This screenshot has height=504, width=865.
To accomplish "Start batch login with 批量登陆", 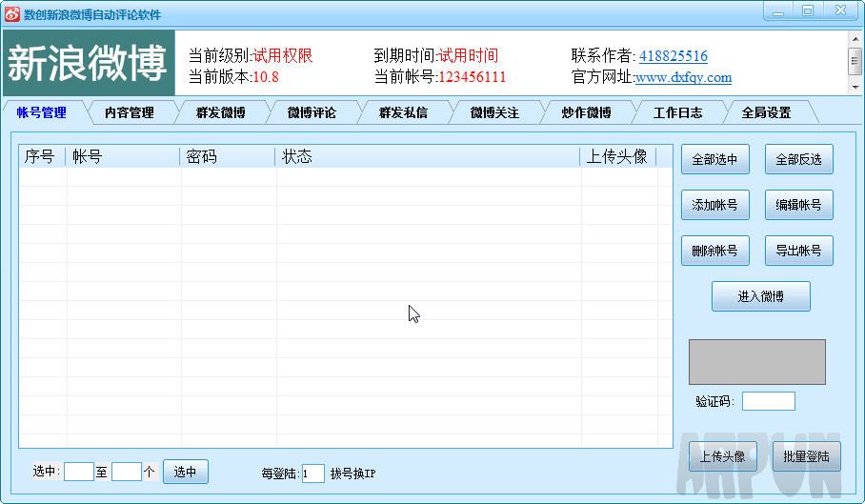I will 807,456.
